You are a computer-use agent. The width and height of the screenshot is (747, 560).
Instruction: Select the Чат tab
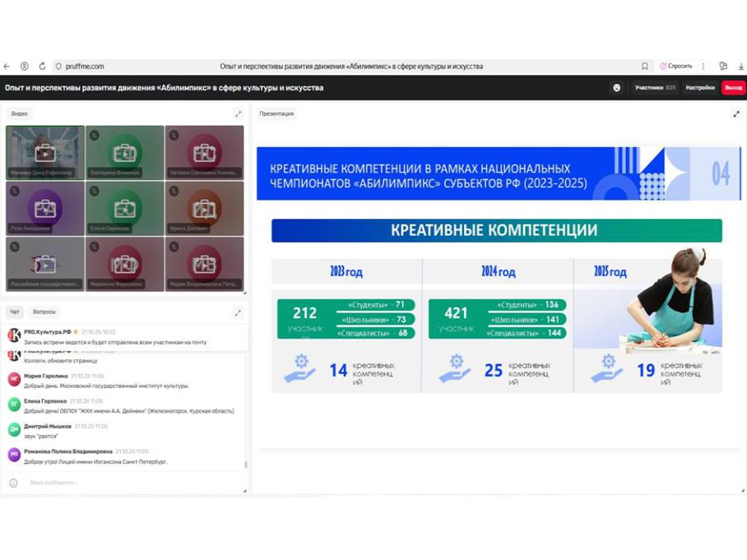point(15,312)
